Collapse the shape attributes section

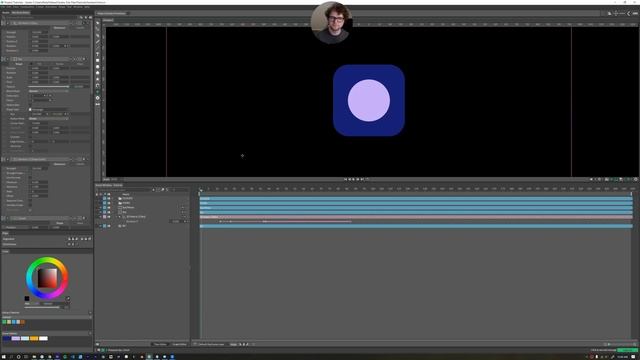7,59
